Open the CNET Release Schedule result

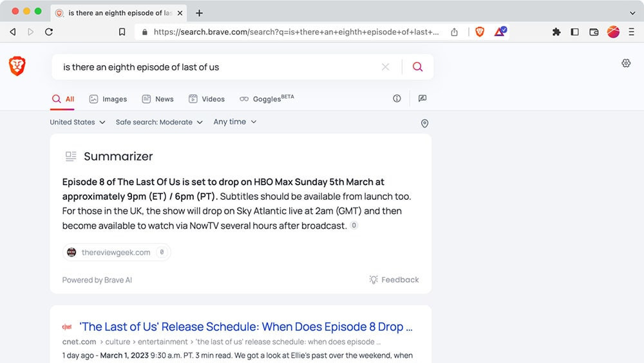(245, 327)
